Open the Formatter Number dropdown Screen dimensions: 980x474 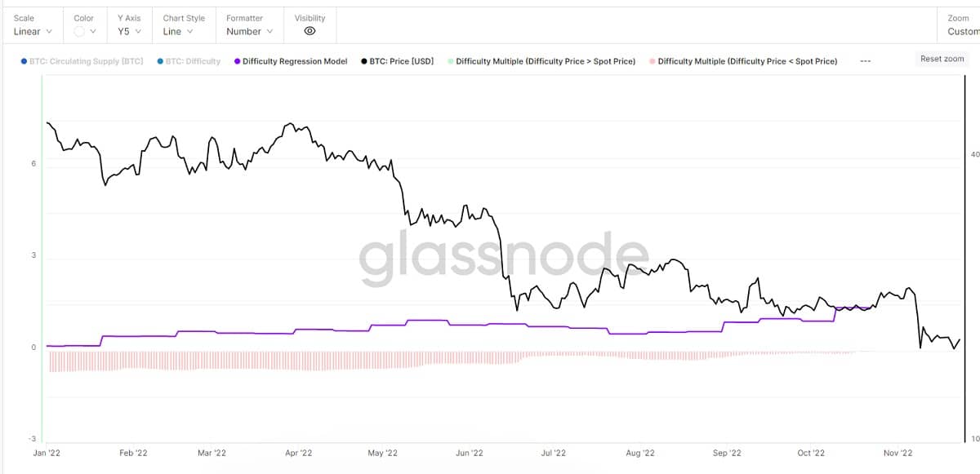[x=250, y=32]
